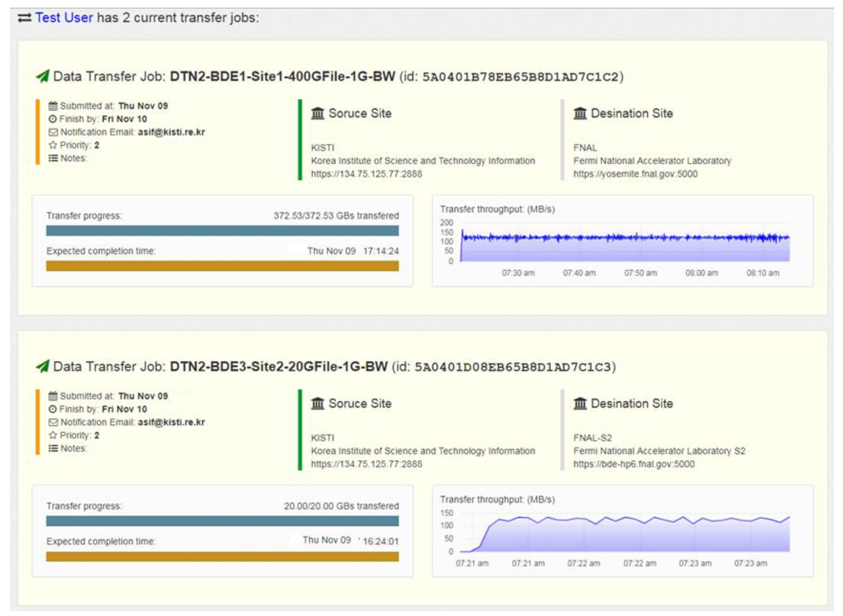Open the Test User profile link
Viewport: 843px width, 616px height.
pyautogui.click(x=64, y=17)
